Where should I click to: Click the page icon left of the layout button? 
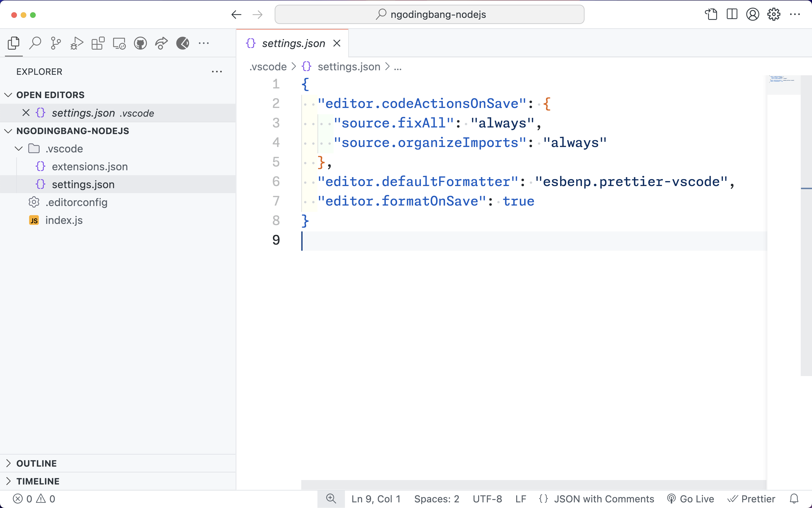coord(711,14)
